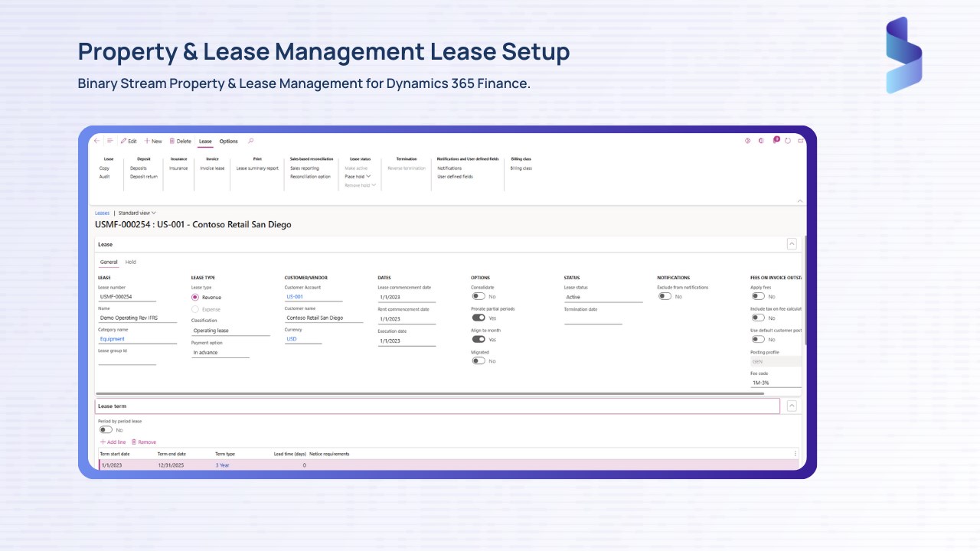Click the Lease group Id field

click(127, 360)
